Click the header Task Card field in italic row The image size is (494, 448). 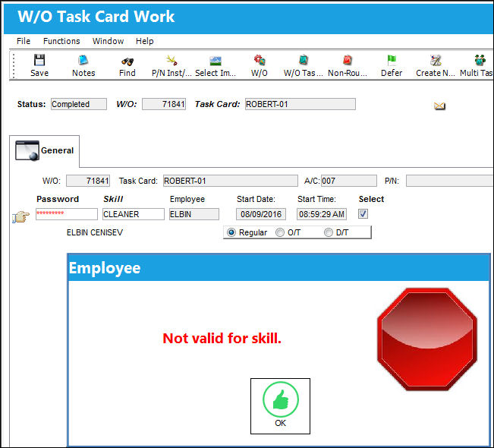(300, 104)
